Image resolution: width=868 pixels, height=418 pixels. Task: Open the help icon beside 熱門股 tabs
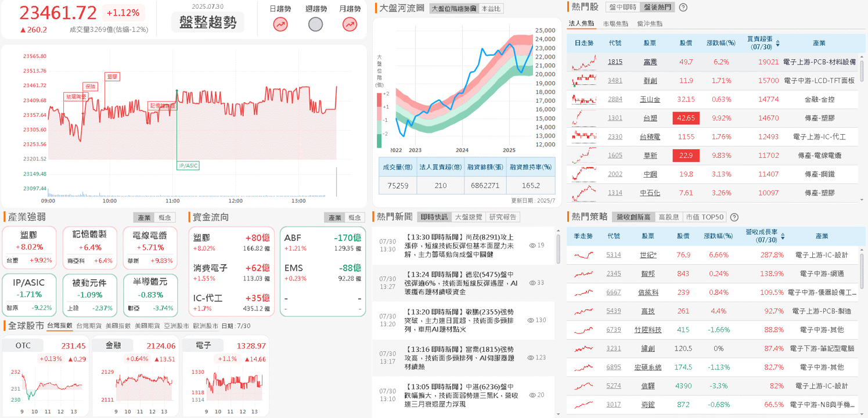coord(683,8)
